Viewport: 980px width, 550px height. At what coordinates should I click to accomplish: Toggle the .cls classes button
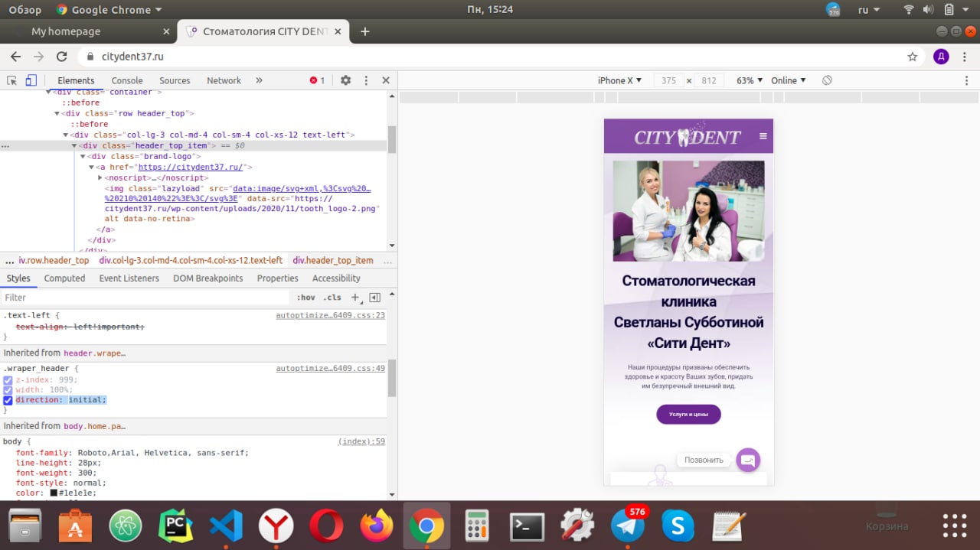click(x=332, y=298)
